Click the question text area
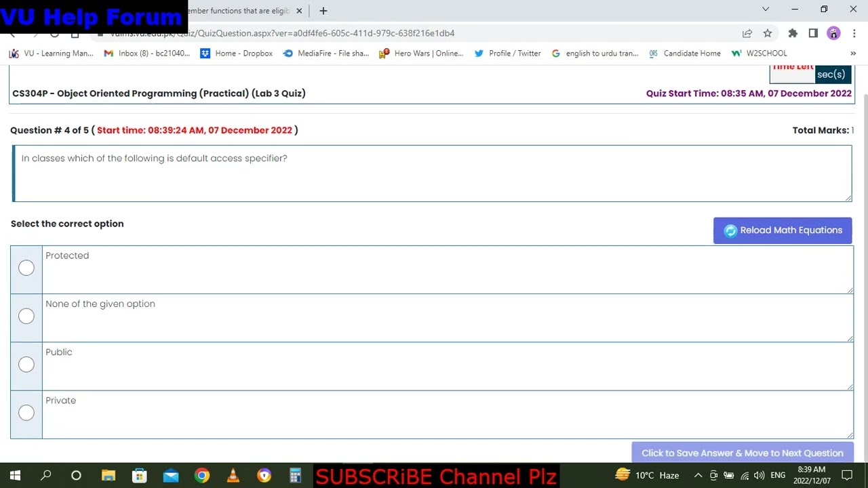Viewport: 868px width, 488px height. coord(432,173)
